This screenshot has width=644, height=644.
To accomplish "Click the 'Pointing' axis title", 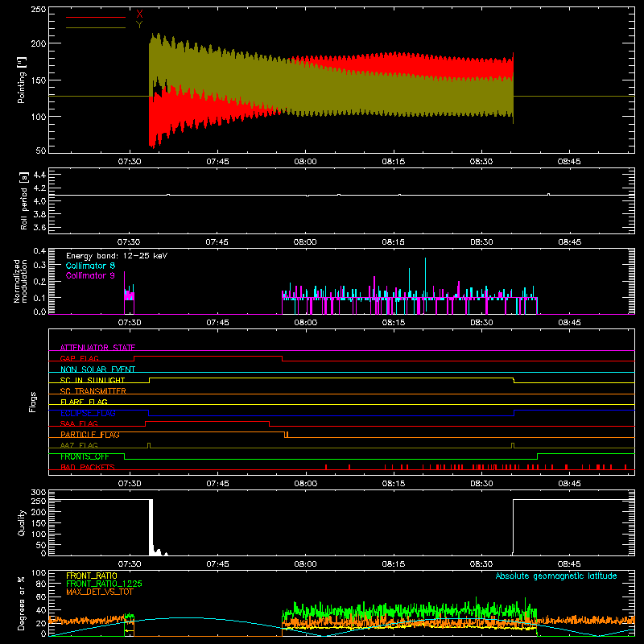I will coord(22,80).
